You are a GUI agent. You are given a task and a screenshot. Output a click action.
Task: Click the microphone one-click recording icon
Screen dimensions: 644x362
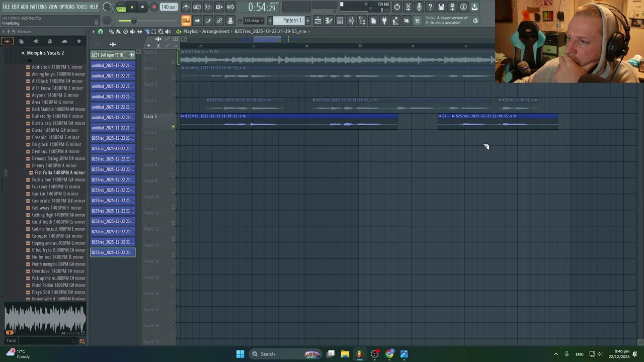tap(419, 7)
